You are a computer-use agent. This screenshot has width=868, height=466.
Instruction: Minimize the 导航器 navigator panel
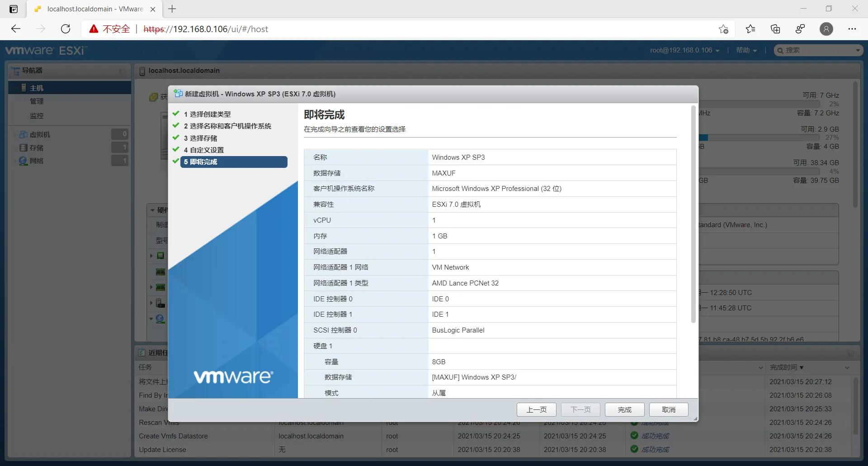(122, 71)
